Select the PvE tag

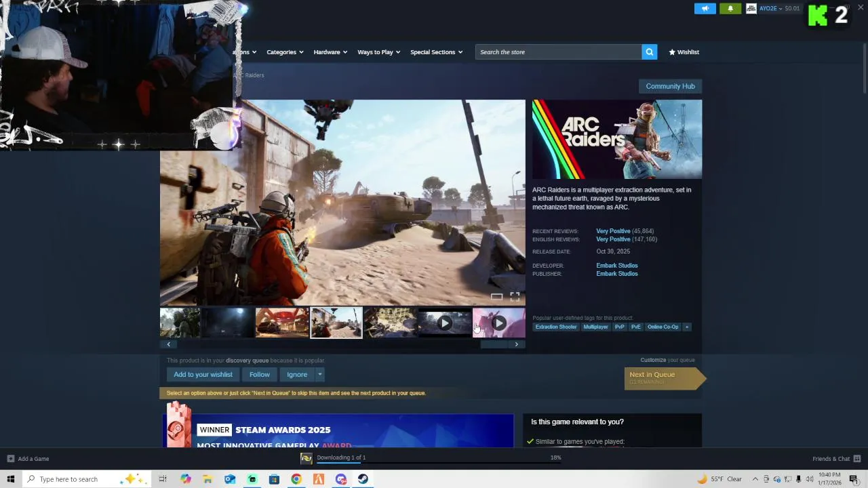click(636, 327)
